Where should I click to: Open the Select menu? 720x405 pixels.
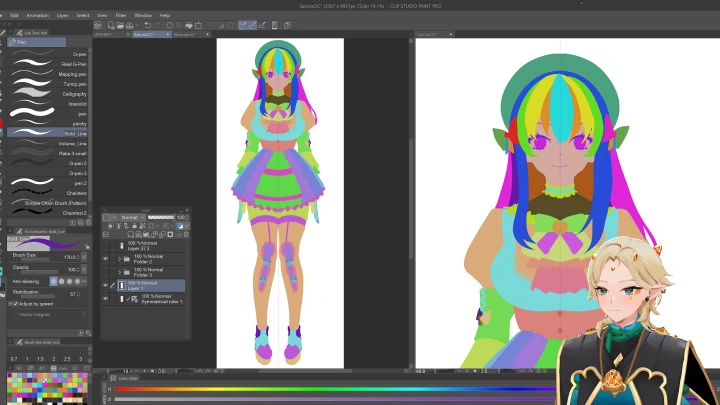coord(83,15)
